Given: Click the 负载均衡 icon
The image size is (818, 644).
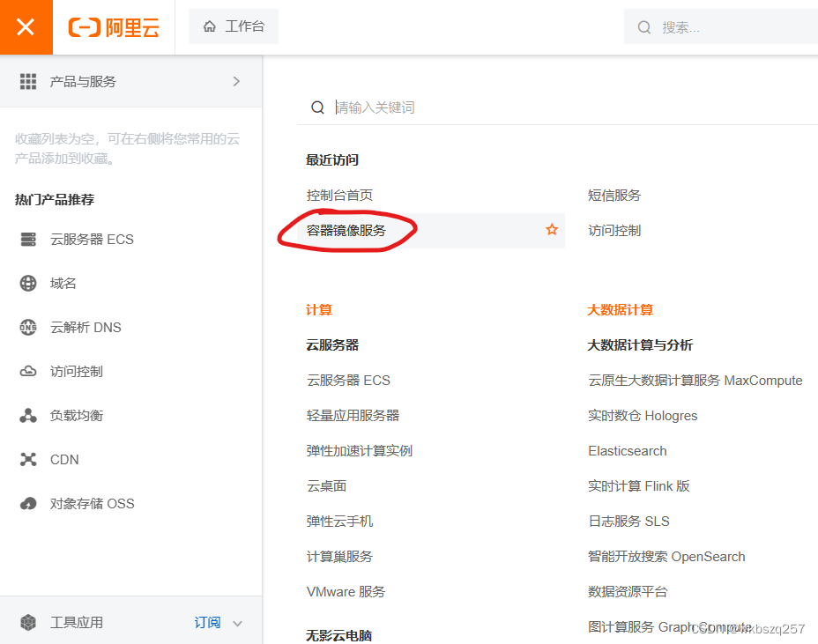Looking at the screenshot, I should coord(28,416).
